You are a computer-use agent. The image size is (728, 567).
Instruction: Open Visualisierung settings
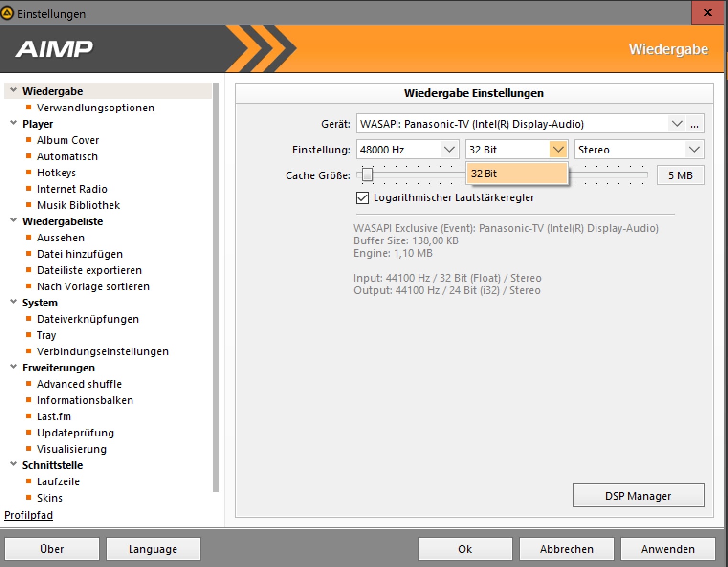[x=72, y=449]
